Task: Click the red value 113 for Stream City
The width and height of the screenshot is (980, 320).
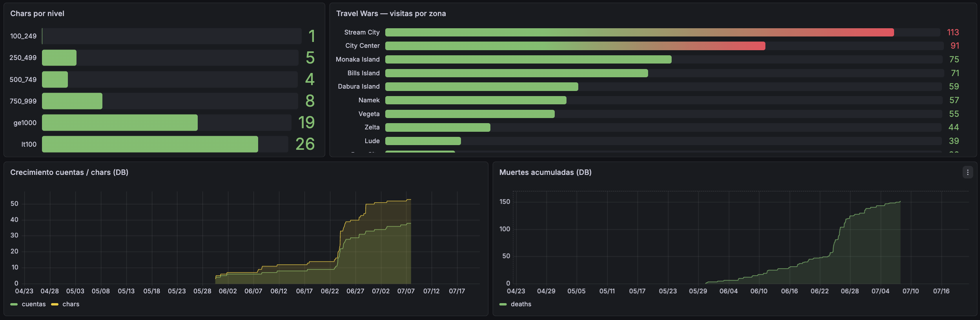Action: (953, 32)
